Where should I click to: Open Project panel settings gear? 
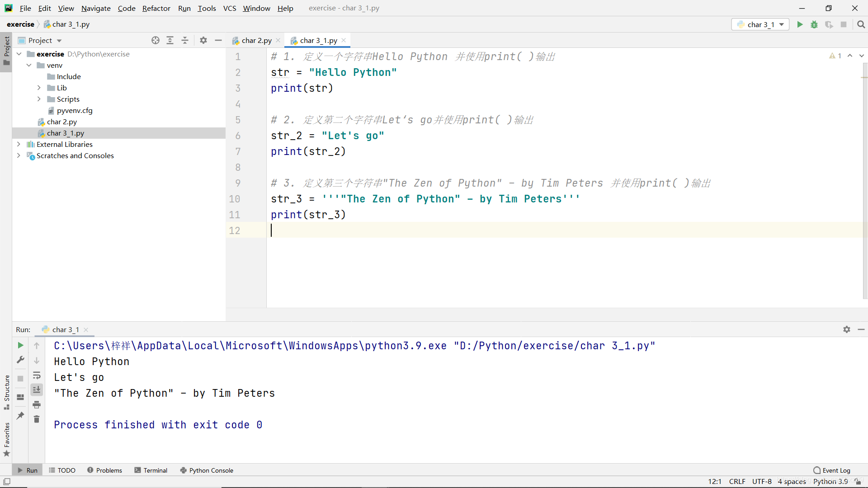(x=203, y=40)
